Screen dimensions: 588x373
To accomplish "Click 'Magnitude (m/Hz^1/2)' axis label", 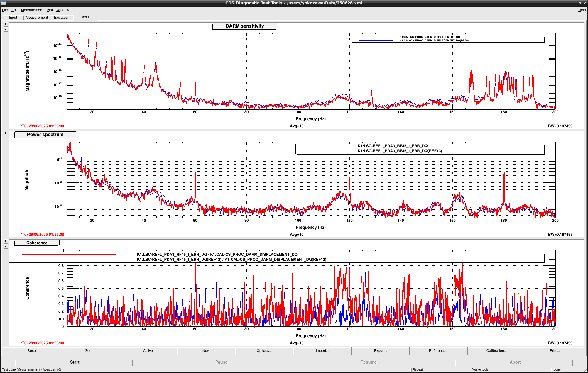I will (27, 71).
